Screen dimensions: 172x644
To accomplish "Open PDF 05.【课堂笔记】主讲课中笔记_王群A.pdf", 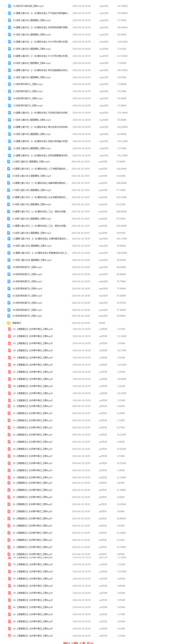I will pos(33,358).
